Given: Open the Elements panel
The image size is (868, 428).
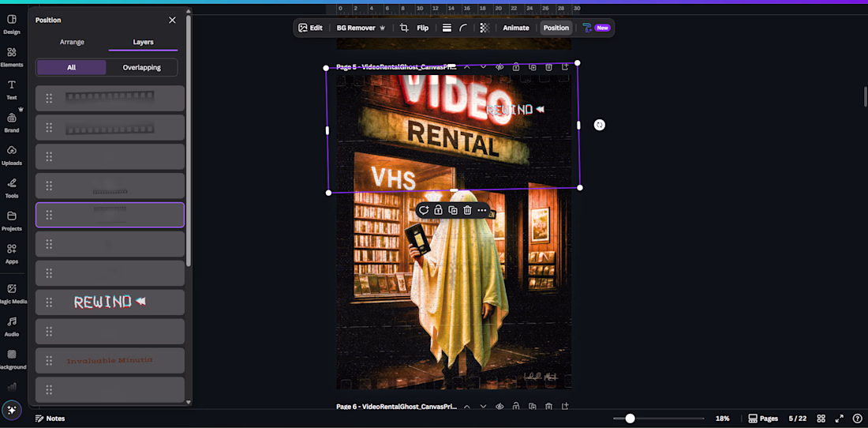Looking at the screenshot, I should pos(12,57).
